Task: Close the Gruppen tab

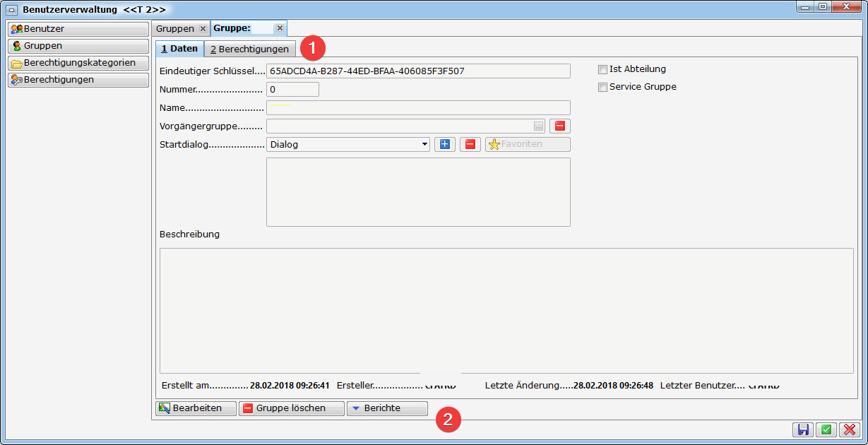Action: tap(203, 28)
